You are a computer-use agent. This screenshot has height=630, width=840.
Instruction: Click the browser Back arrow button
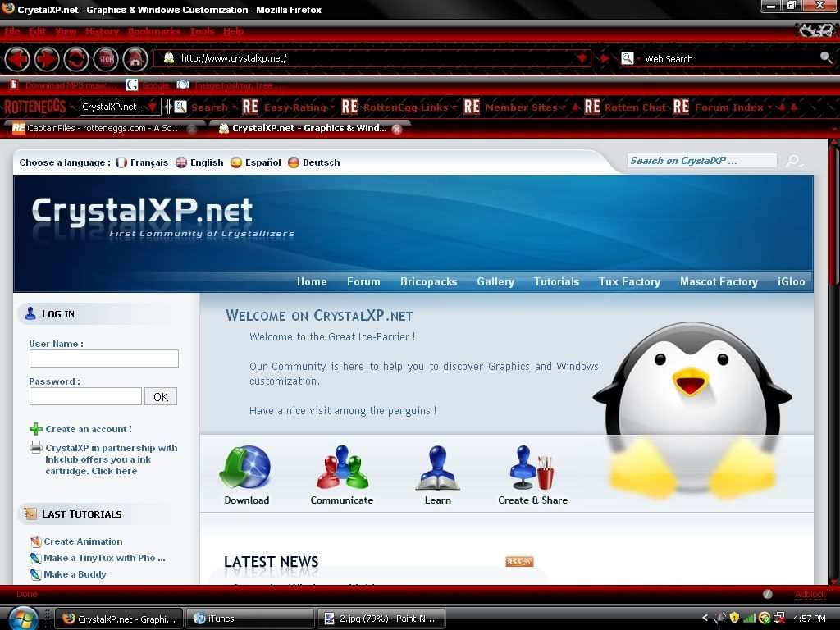[x=18, y=59]
